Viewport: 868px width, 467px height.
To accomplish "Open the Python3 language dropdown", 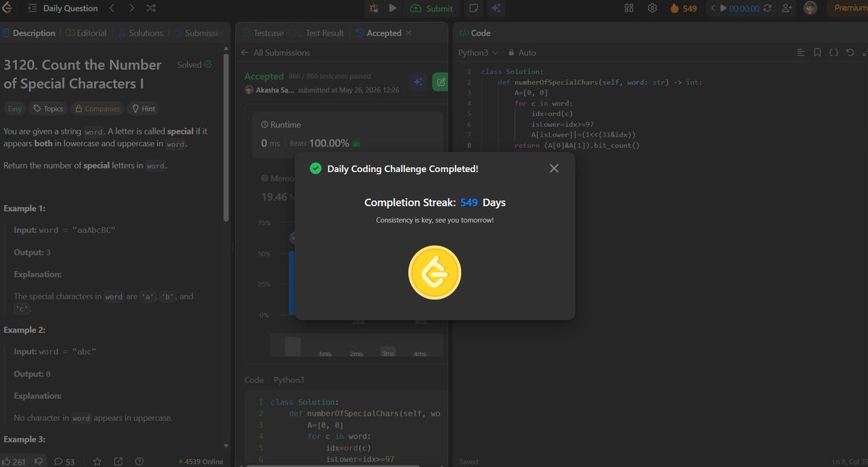I will point(478,52).
